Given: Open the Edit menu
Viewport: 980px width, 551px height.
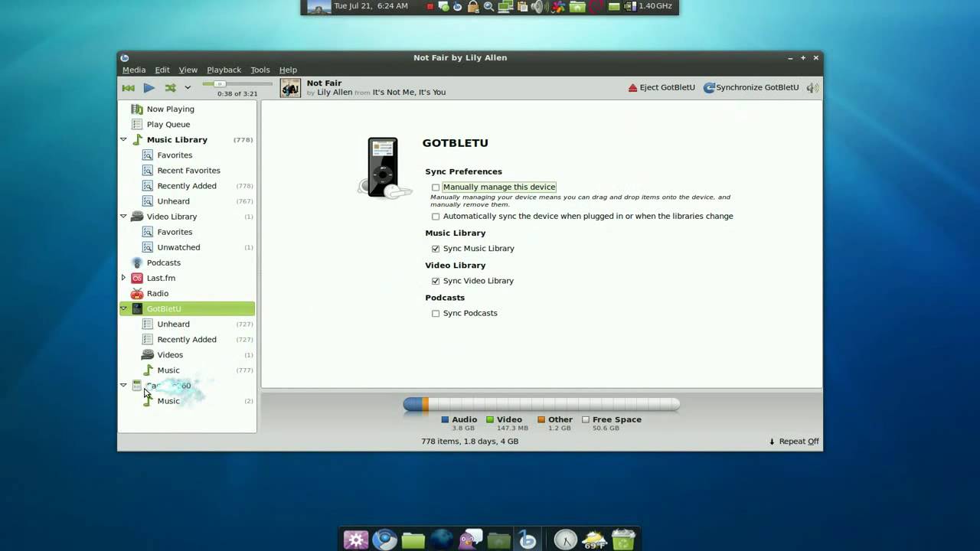Looking at the screenshot, I should click(x=162, y=70).
